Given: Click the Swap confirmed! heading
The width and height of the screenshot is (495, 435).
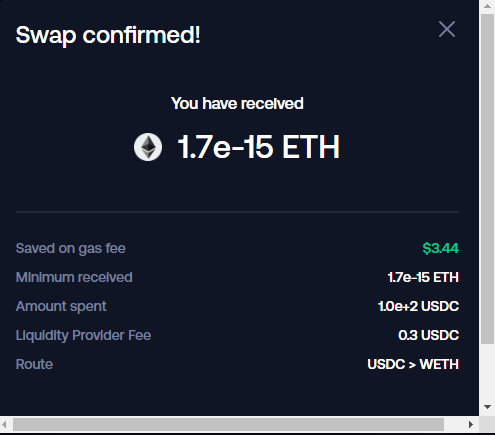Looking at the screenshot, I should tap(108, 35).
